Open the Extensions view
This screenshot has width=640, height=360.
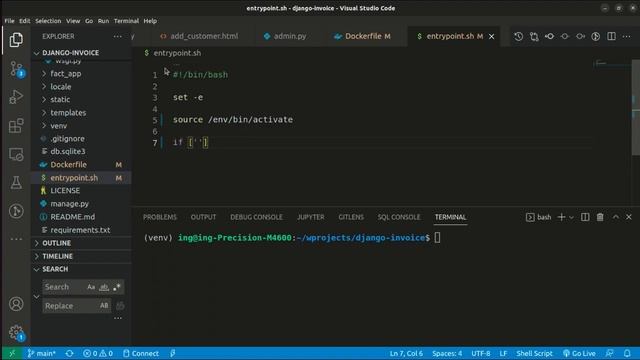[x=16, y=126]
